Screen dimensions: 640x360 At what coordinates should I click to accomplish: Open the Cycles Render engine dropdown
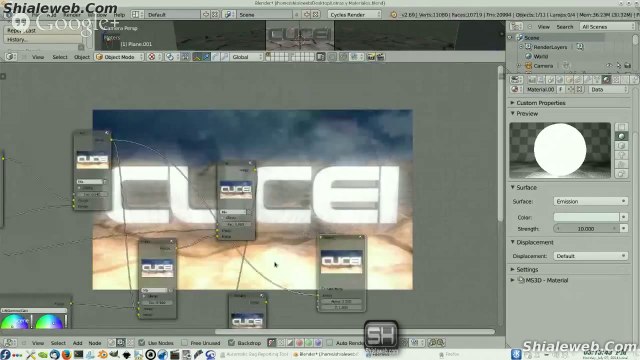354,15
